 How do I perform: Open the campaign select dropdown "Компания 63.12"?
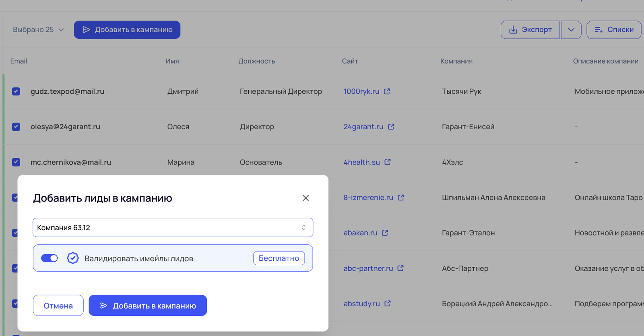coord(173,228)
